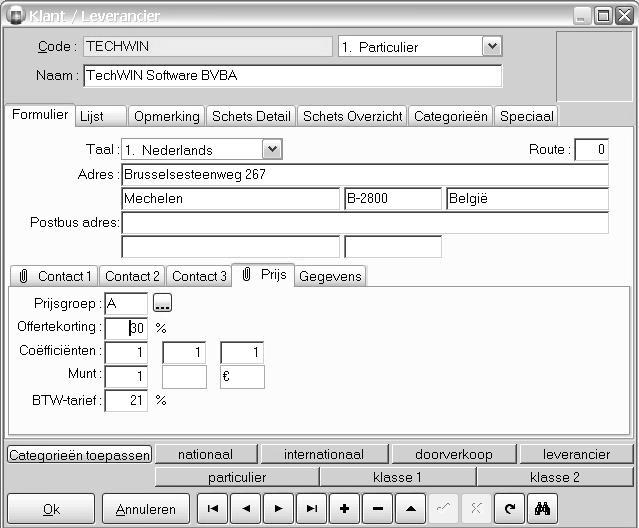Viewport: 639px width, 528px height.
Task: Click the Munt rate field
Action: click(126, 376)
